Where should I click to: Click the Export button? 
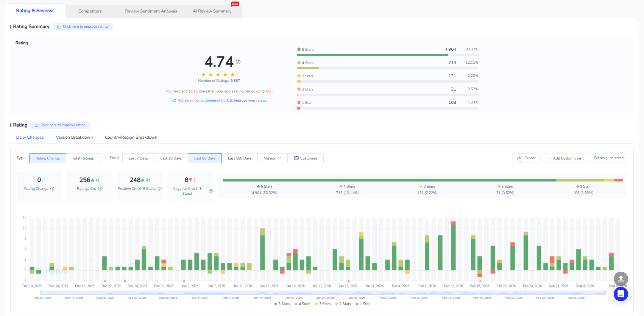tap(526, 158)
